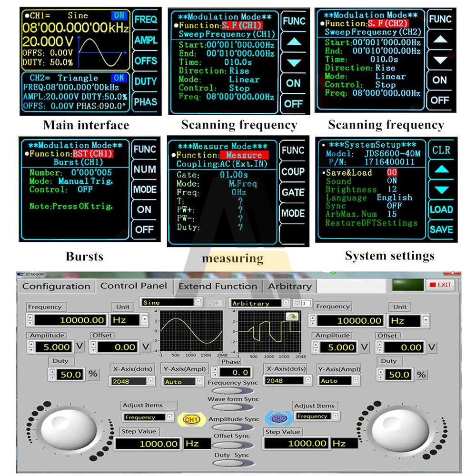This screenshot has width=476, height=476.
Task: Open CH1 Y-Axis(Ampl) Auto dropdown
Action: click(199, 381)
